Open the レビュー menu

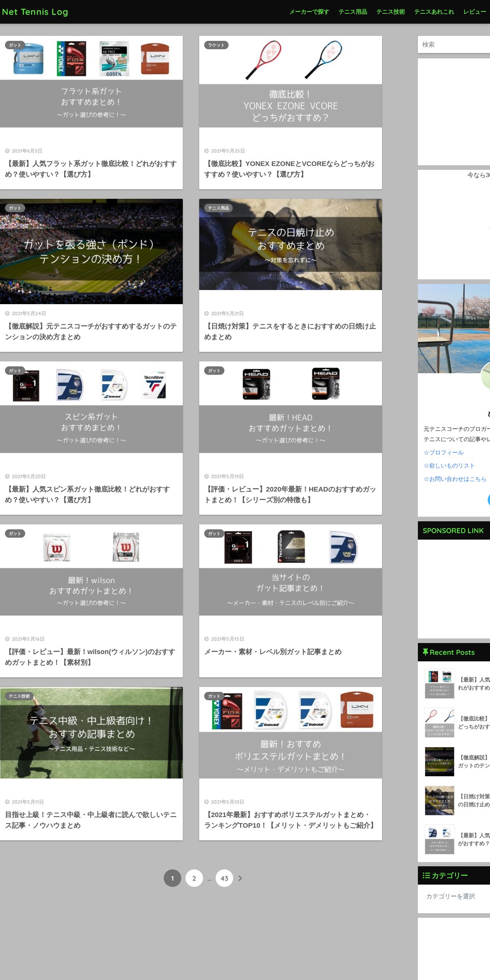pos(475,12)
